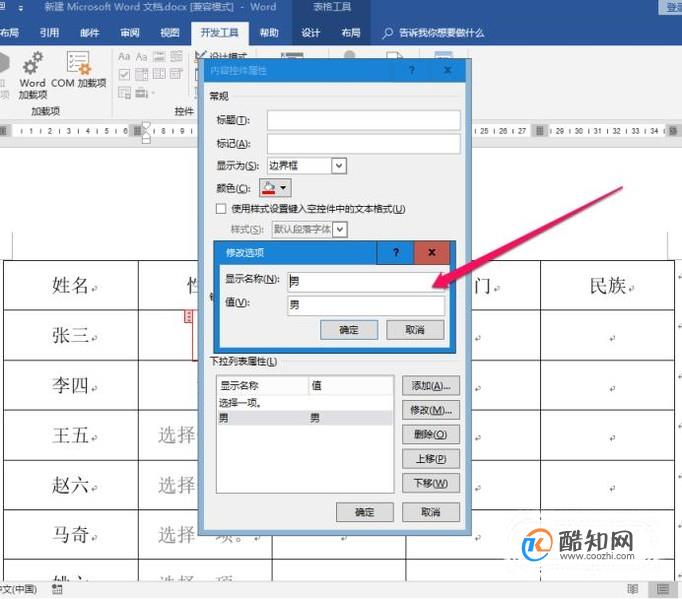Click 上移(P) button

[x=431, y=458]
